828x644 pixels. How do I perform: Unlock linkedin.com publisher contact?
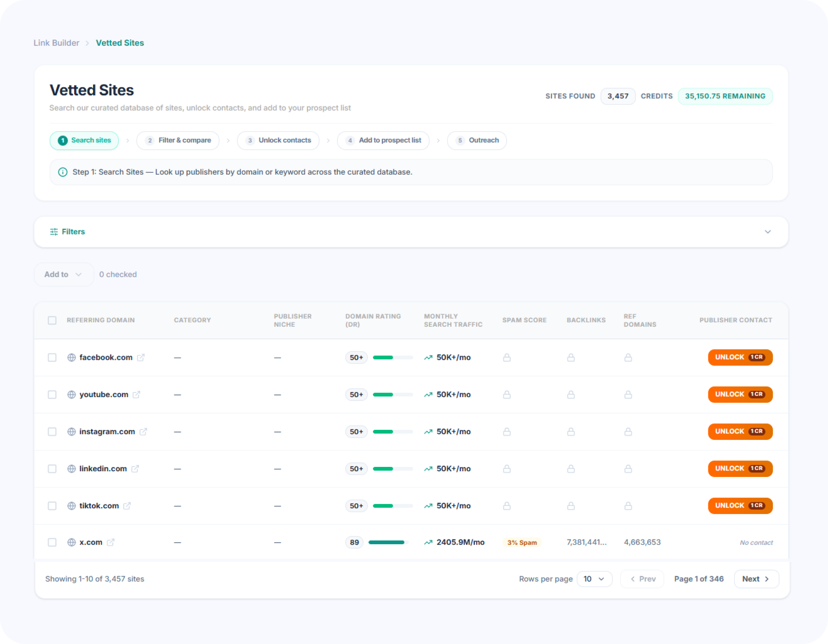click(x=740, y=469)
